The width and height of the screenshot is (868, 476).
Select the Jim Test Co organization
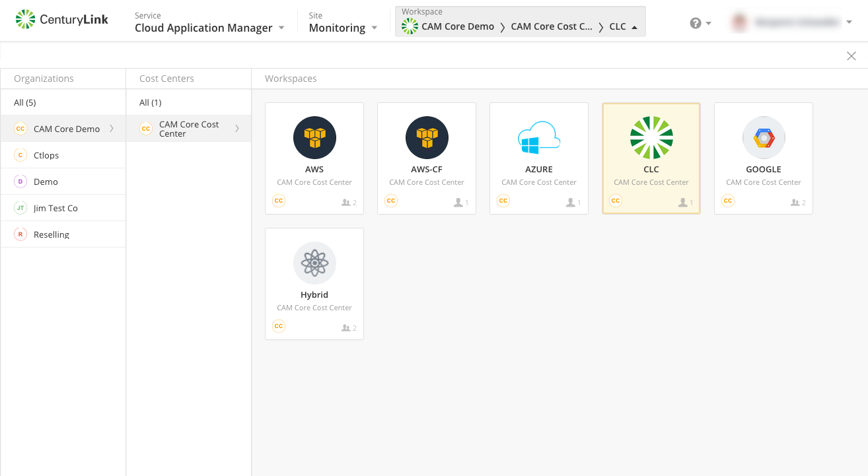(63, 208)
